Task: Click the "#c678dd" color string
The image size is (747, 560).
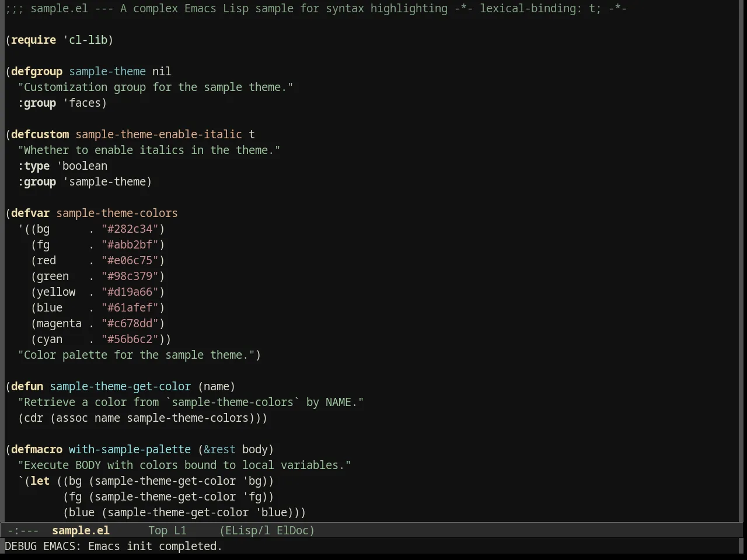Action: [x=130, y=323]
